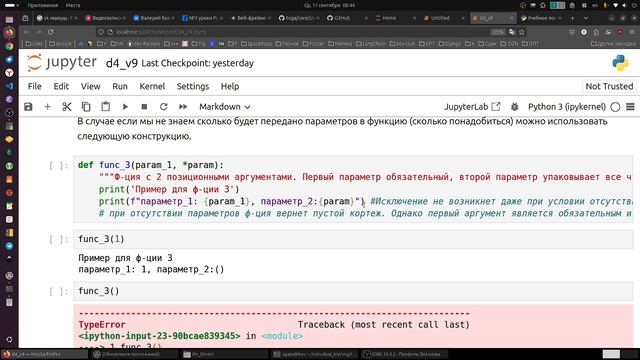Image resolution: width=640 pixels, height=360 pixels.
Task: Open the View menu
Action: tap(90, 86)
